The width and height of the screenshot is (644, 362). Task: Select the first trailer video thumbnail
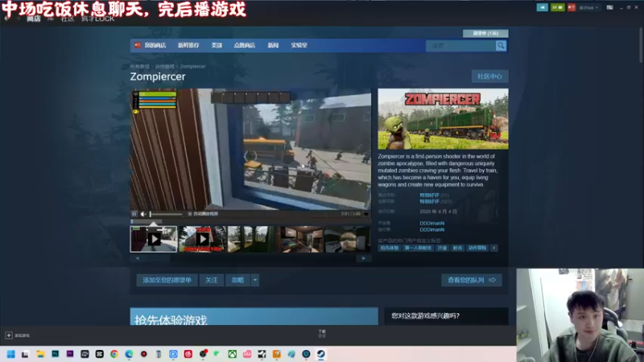pos(154,239)
